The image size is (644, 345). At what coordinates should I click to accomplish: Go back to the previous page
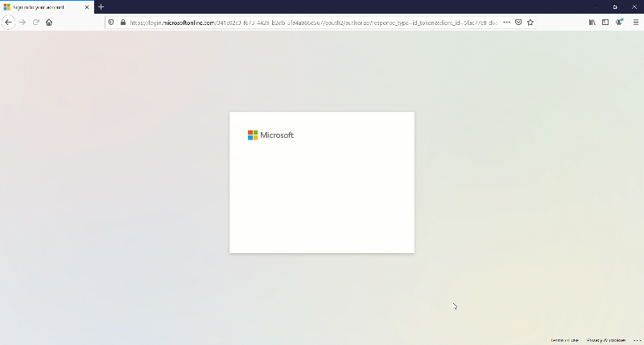(x=8, y=23)
